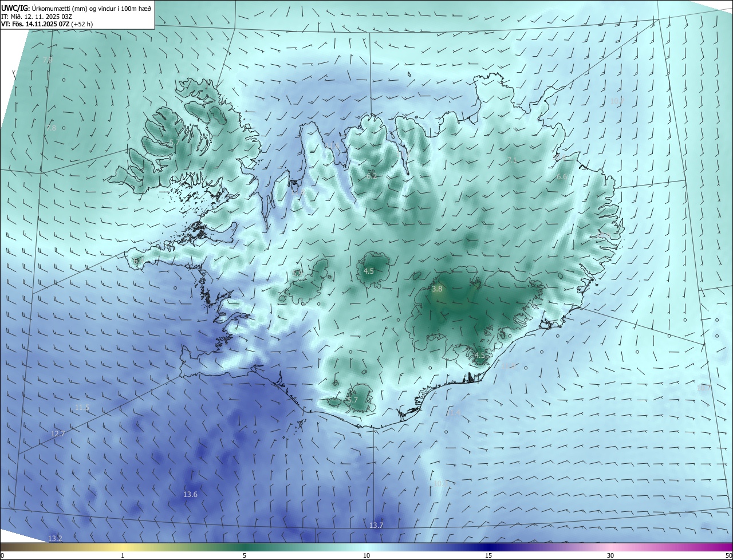Select the 11.4 value off the south coast
733x560 pixels.
(454, 412)
